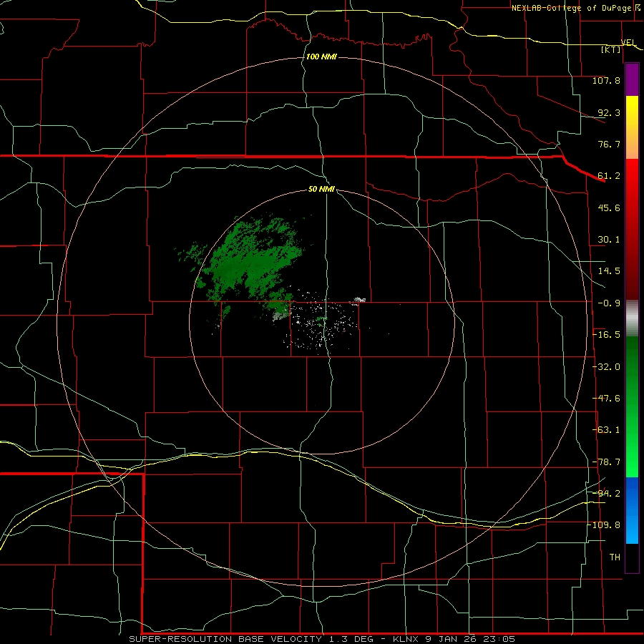Click the '50 NMI' range ring label
The width and height of the screenshot is (644, 644).
point(321,189)
